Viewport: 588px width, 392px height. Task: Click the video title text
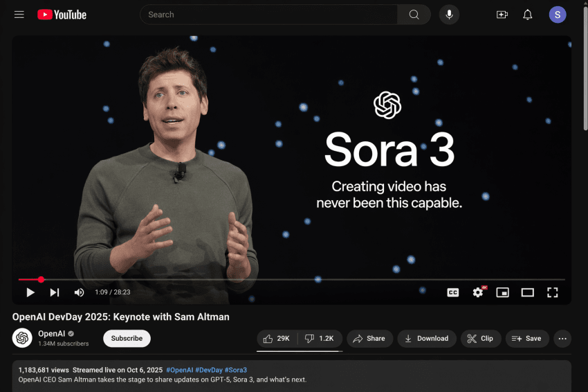(121, 317)
